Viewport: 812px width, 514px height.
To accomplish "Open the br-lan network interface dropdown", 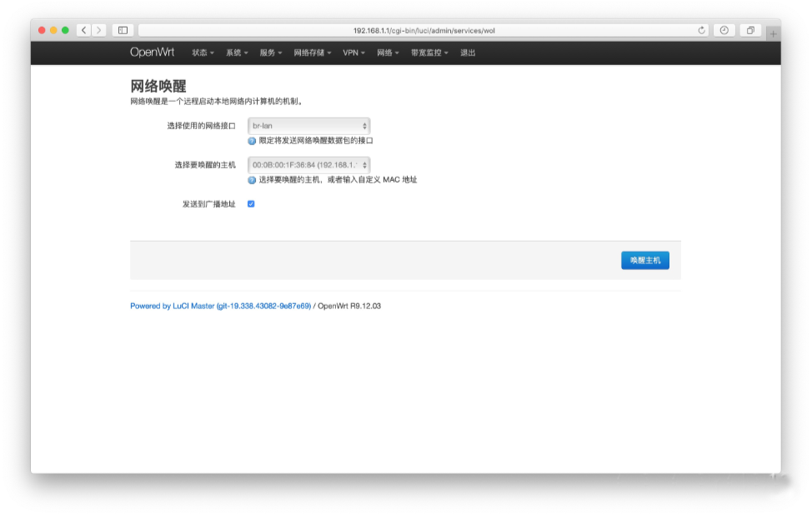I will tap(309, 126).
